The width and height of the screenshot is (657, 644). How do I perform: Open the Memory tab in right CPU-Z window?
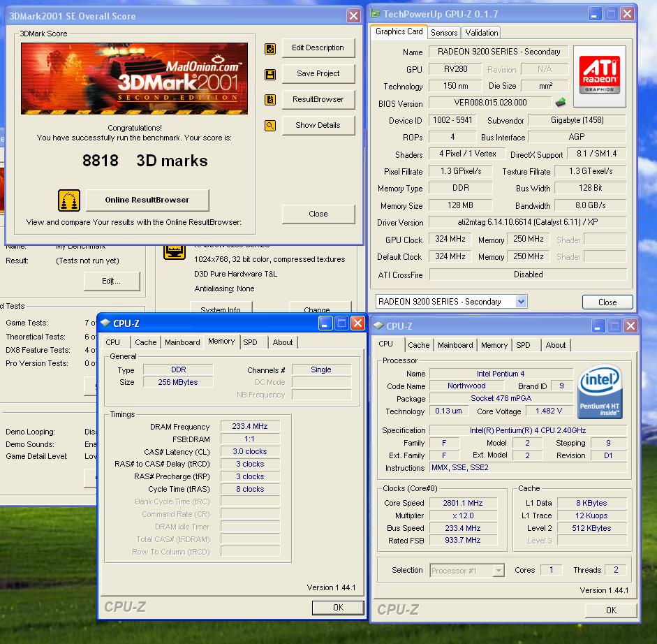click(x=494, y=345)
